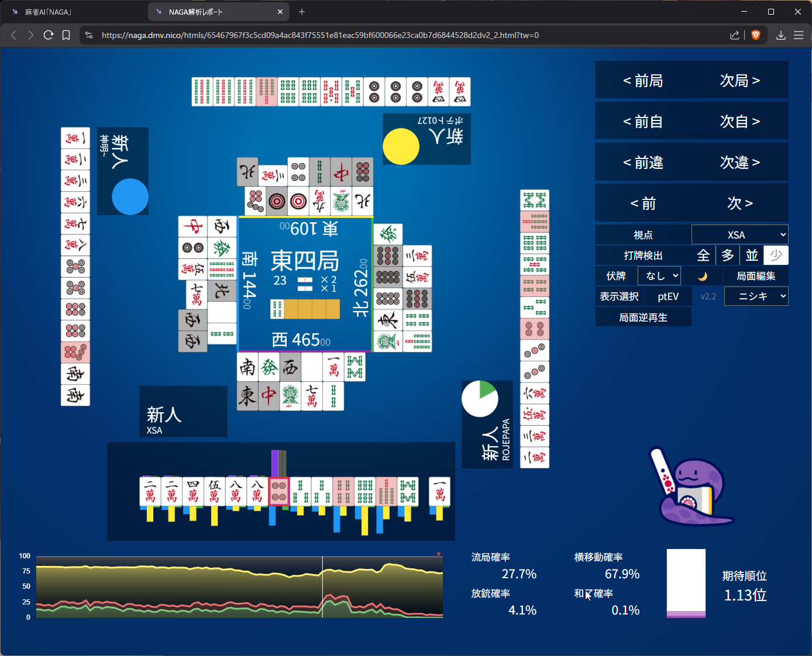812x656 pixels.
Task: Open the browser downloads icon
Action: click(780, 35)
